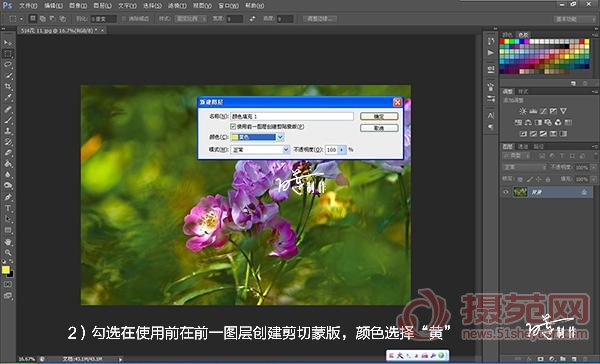Select the Brush tool
Image resolution: width=600 pixels, height=364 pixels.
[x=8, y=120]
